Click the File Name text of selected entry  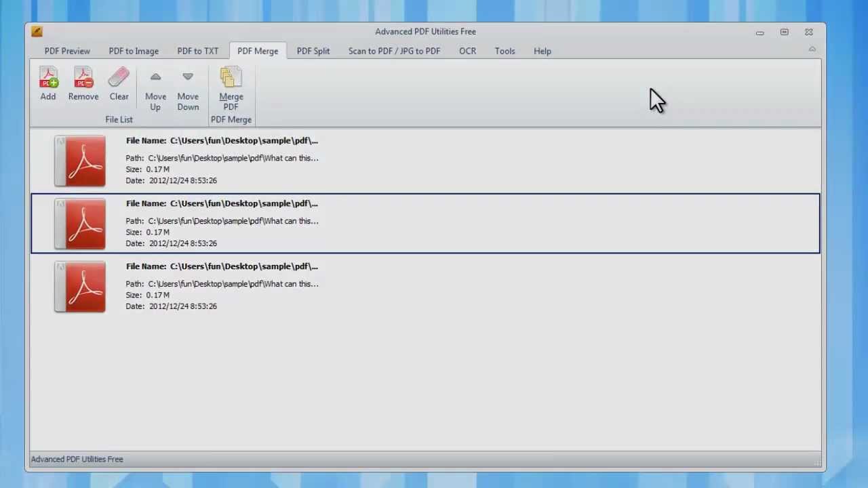point(222,203)
